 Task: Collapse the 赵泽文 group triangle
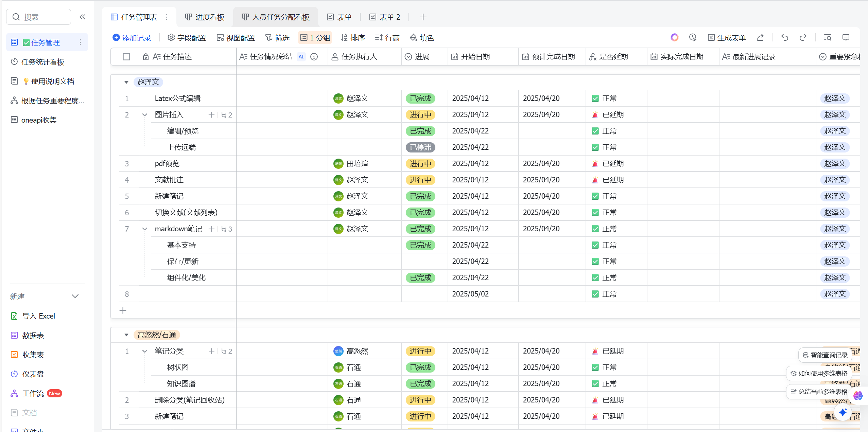point(126,82)
